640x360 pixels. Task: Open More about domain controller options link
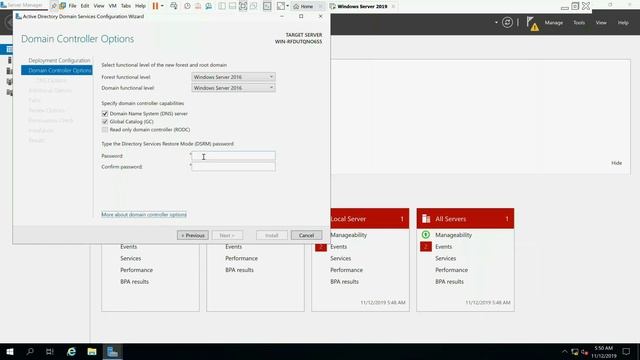[x=144, y=214]
